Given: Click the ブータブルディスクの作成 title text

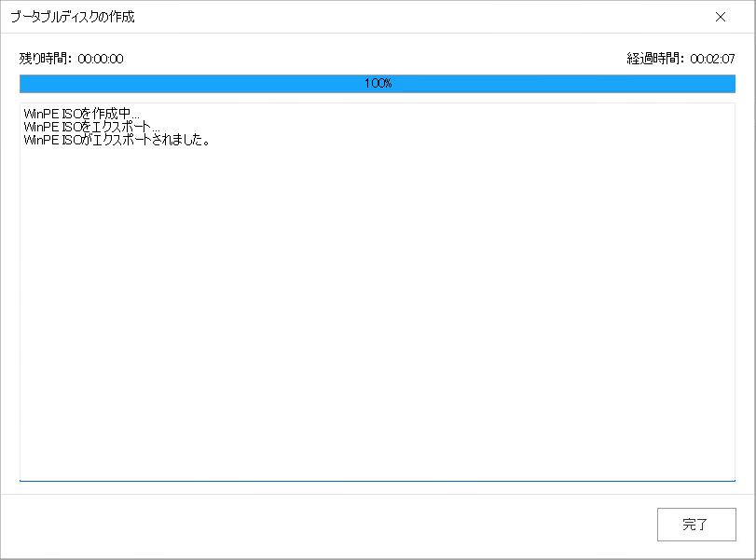Looking at the screenshot, I should pos(73,17).
